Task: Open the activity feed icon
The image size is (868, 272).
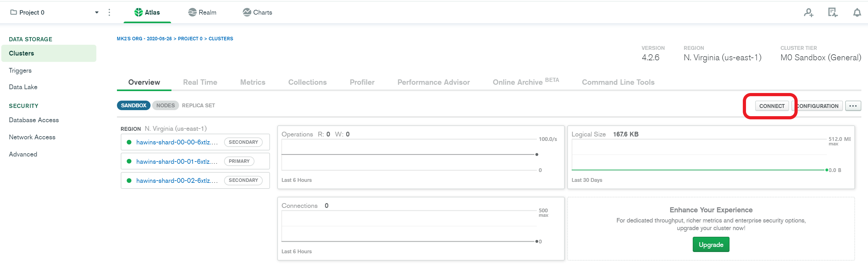Action: coord(833,13)
